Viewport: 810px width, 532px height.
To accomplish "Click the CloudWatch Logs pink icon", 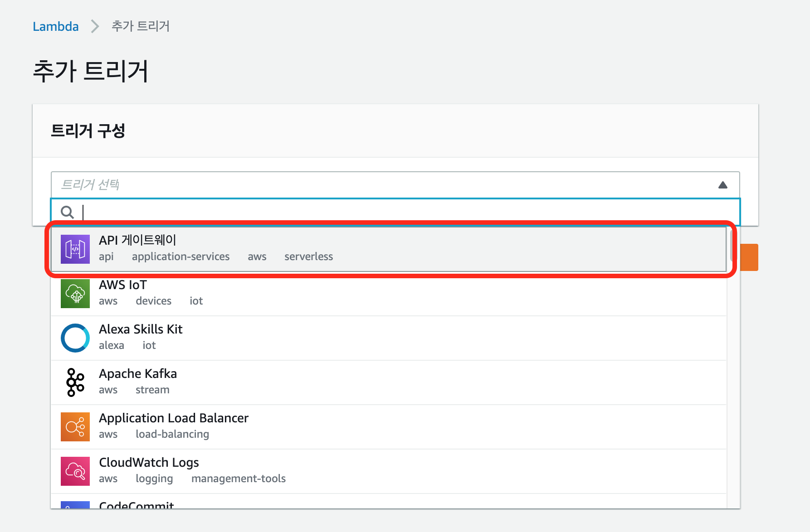I will [x=75, y=471].
